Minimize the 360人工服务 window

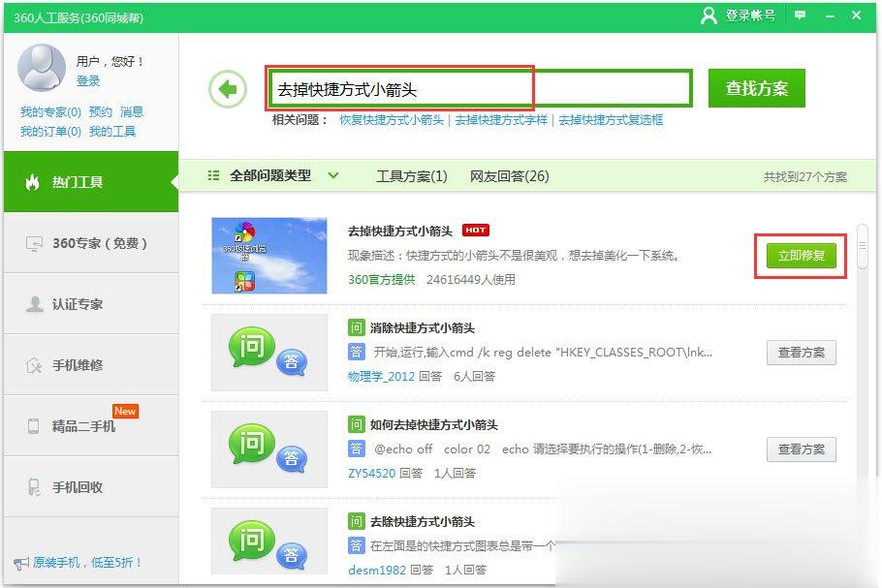pos(830,15)
